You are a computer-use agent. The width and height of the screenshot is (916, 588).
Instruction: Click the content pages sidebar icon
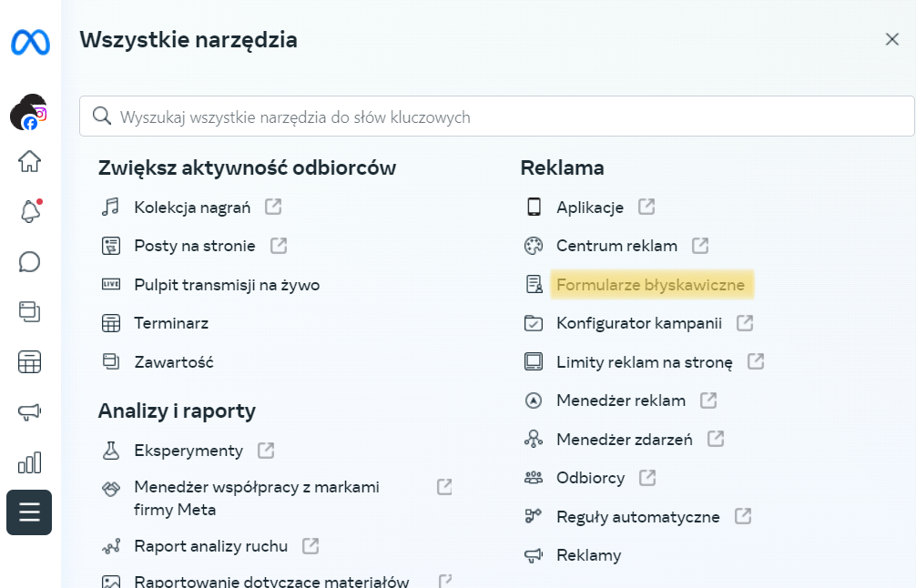click(x=30, y=312)
